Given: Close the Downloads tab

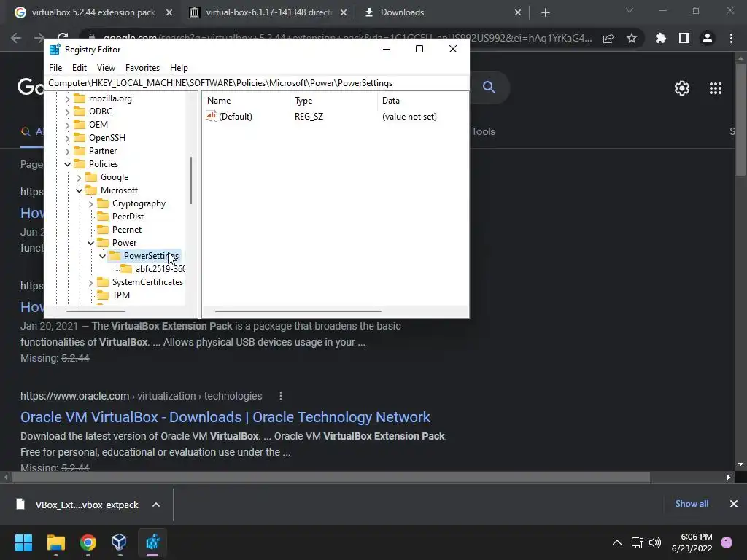Looking at the screenshot, I should (x=518, y=12).
